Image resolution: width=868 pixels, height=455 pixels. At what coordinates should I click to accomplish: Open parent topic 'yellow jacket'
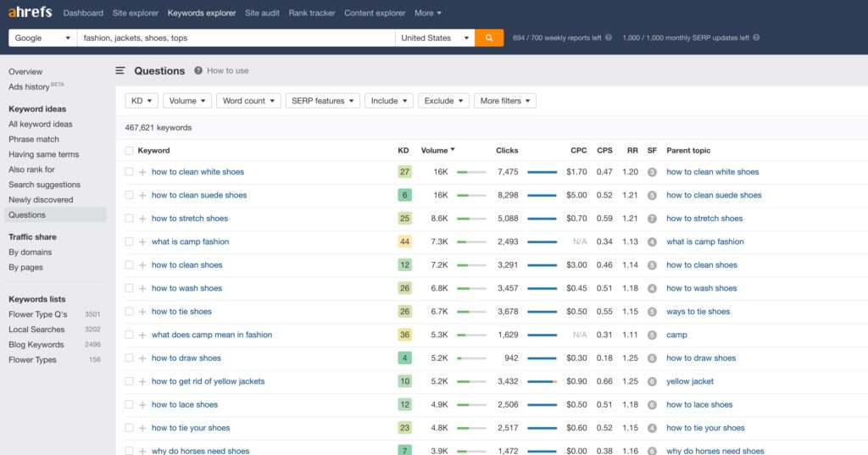tap(690, 380)
